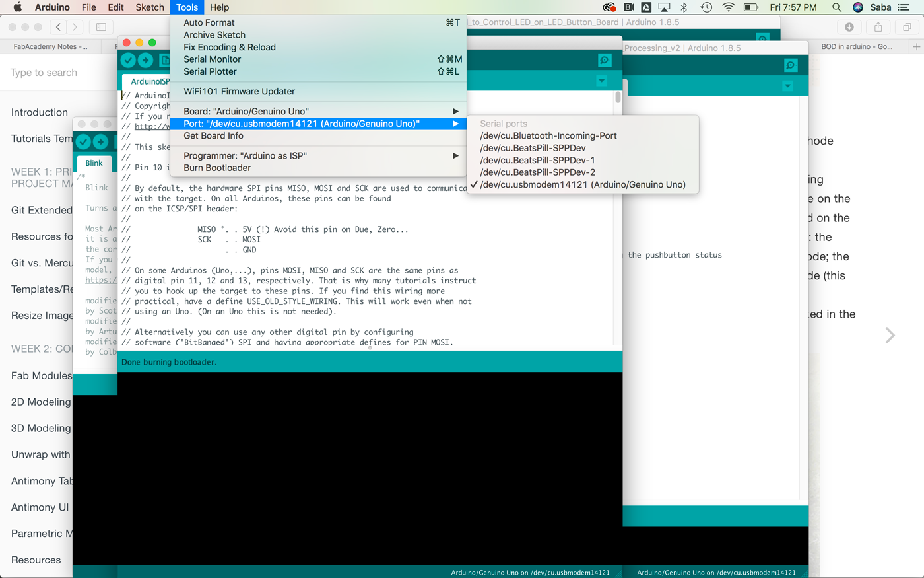The width and height of the screenshot is (924, 578).
Task: Select /dev/cu.BeatsPill-SPPDev-2 port
Action: (x=583, y=172)
